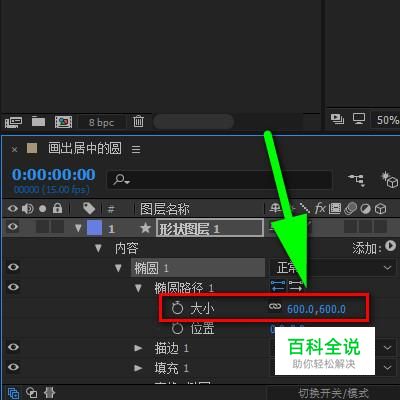Select the 形状图层 1 layer name
The image size is (400, 400).
210,228
